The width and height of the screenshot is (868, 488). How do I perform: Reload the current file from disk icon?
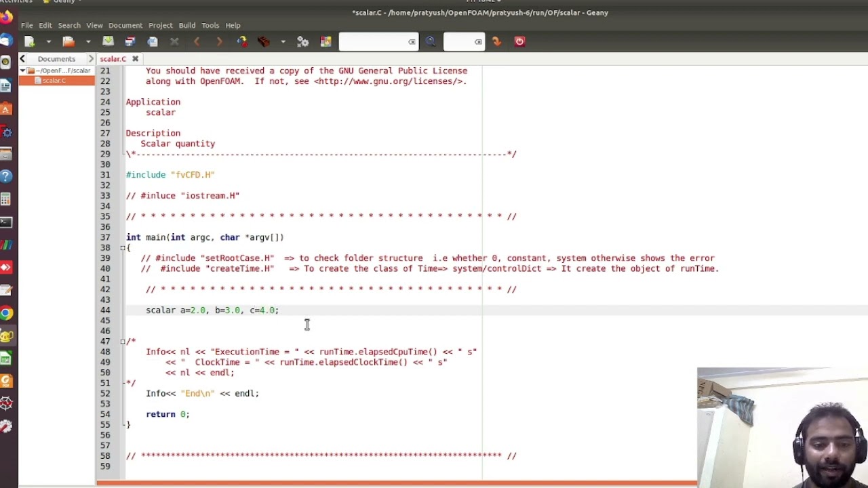[x=153, y=41]
